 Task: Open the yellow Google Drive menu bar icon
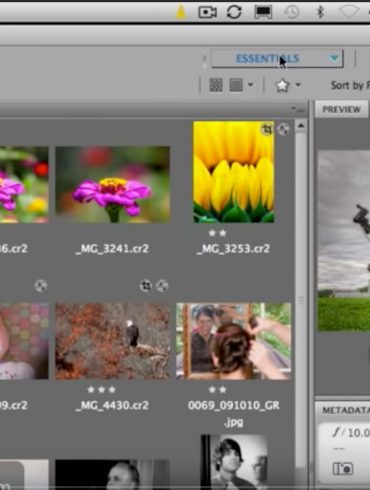click(181, 13)
